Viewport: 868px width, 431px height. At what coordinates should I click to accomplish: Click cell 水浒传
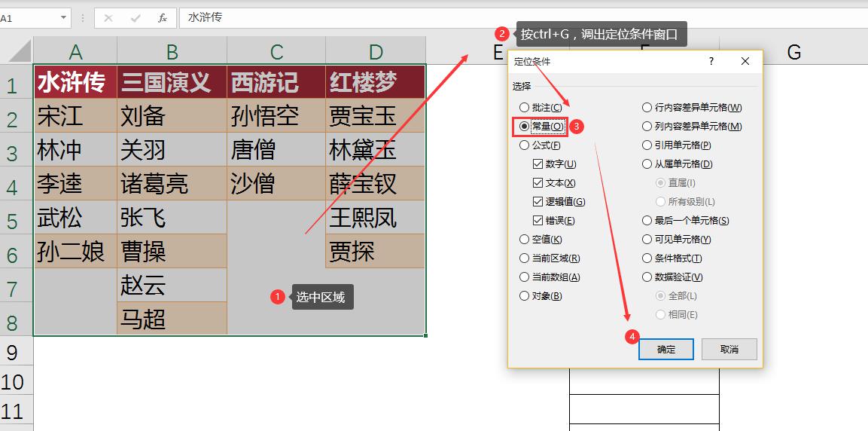point(75,83)
